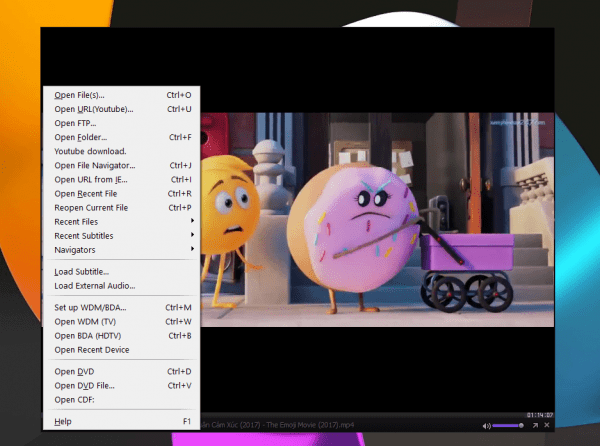Image resolution: width=600 pixels, height=446 pixels.
Task: Select Open DVD File... option
Action: [122, 386]
